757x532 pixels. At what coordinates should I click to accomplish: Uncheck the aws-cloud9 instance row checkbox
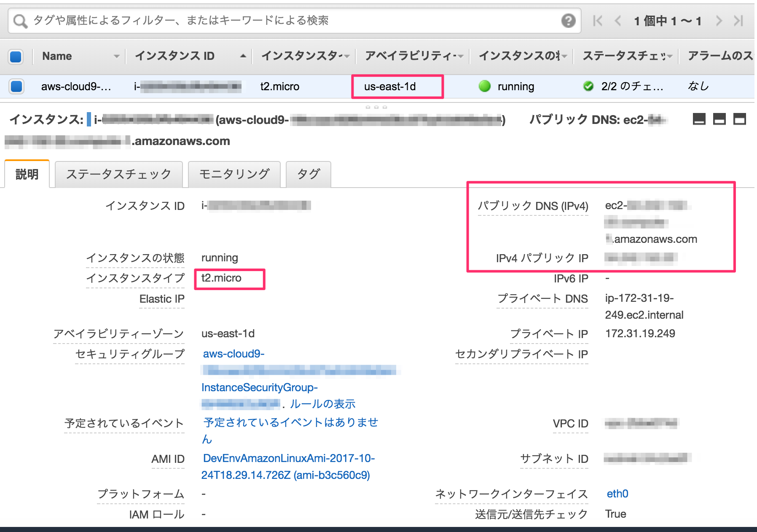point(16,86)
